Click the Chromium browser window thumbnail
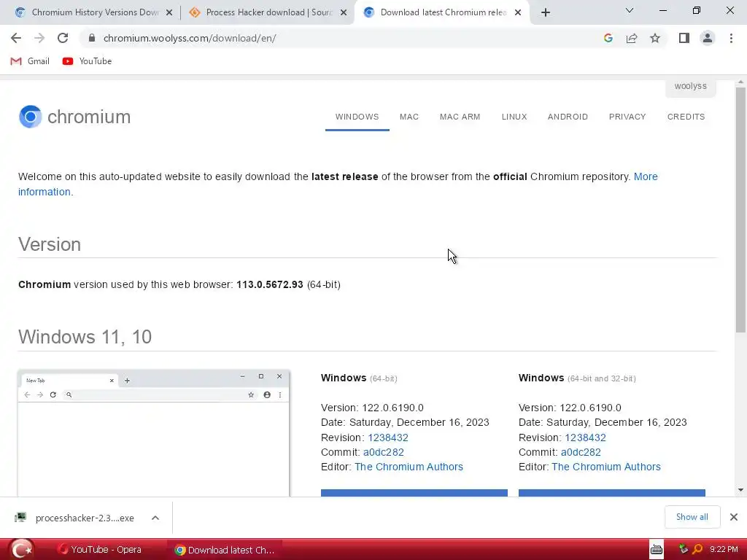The image size is (747, 560). tap(153, 433)
